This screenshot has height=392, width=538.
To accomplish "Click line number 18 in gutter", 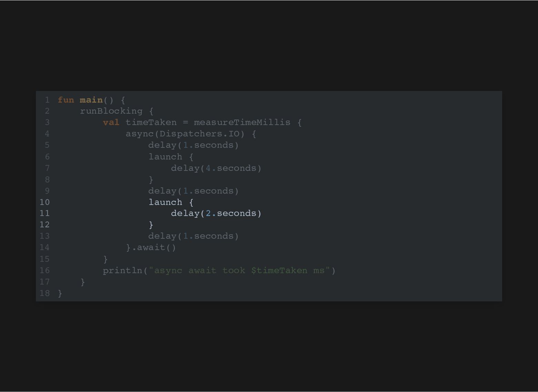I will (x=45, y=293).
